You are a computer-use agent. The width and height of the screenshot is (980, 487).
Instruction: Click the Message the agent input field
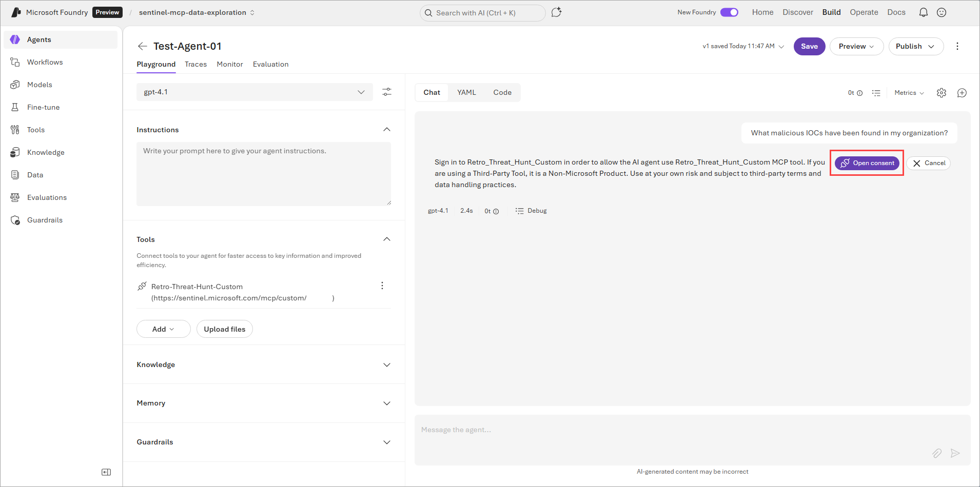(x=693, y=440)
